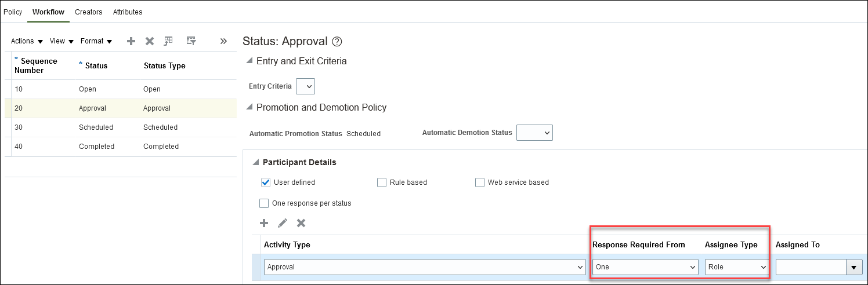Remove participant using the X icon

(x=301, y=223)
